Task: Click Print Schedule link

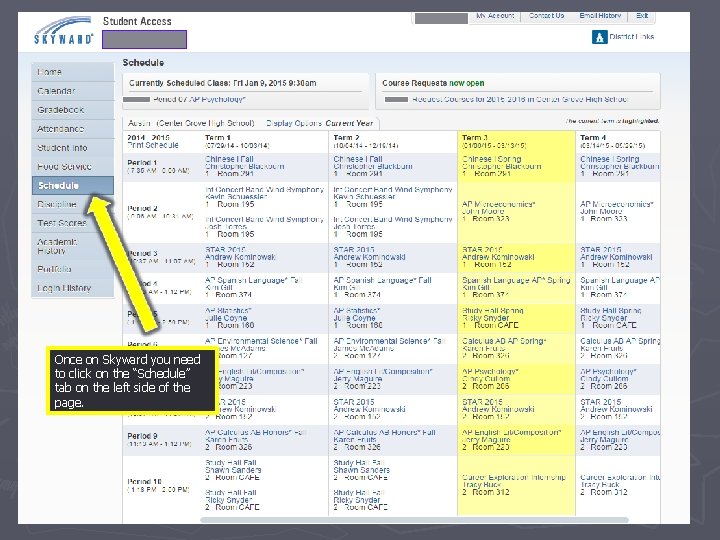Action: [x=153, y=145]
